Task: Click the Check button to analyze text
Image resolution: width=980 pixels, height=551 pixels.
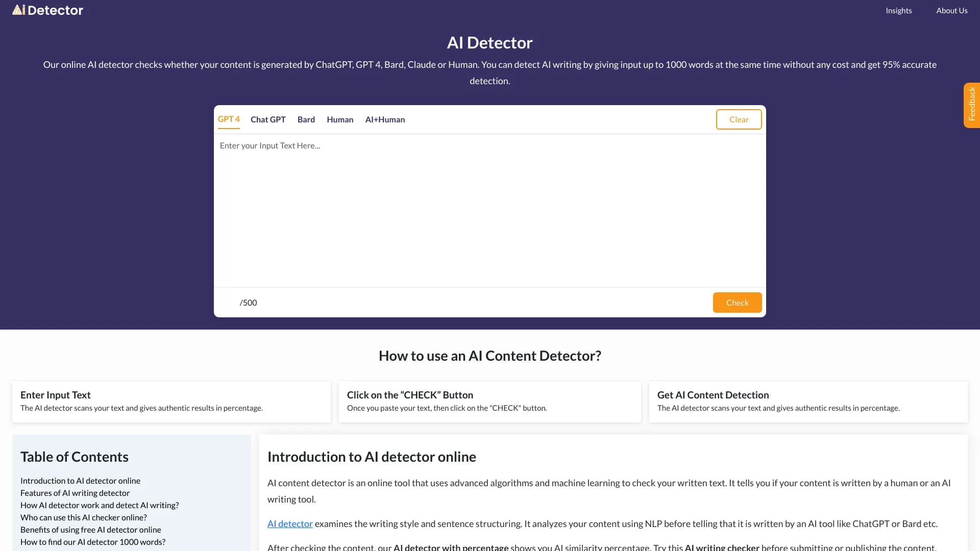Action: pyautogui.click(x=737, y=302)
